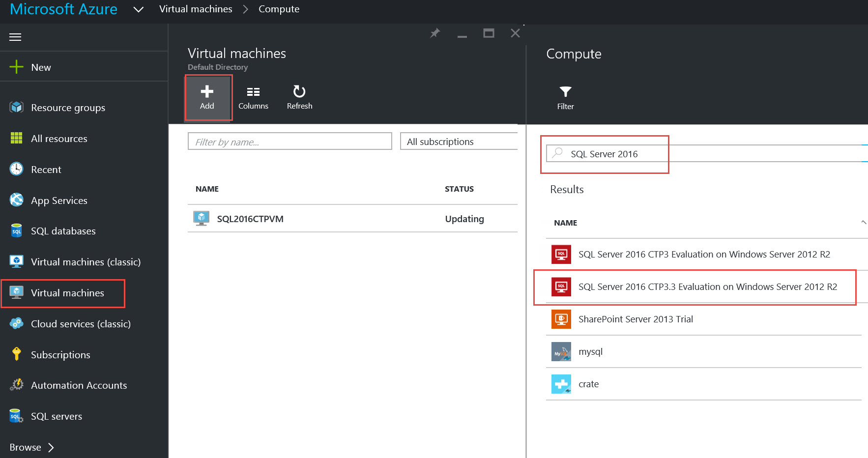Image resolution: width=868 pixels, height=458 pixels.
Task: Sort by NAME column in Virtual machines
Action: click(207, 189)
